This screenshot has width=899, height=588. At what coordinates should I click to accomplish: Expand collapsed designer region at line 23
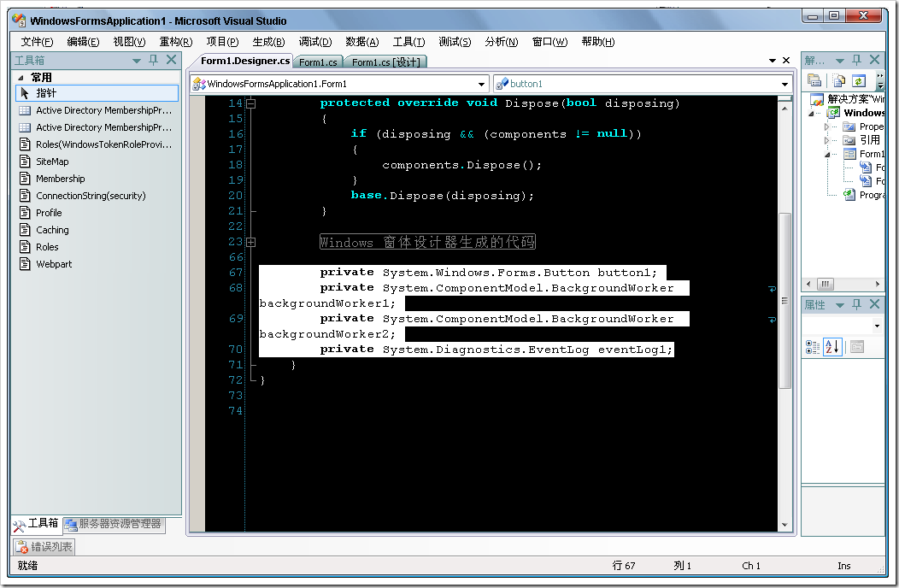tap(250, 243)
